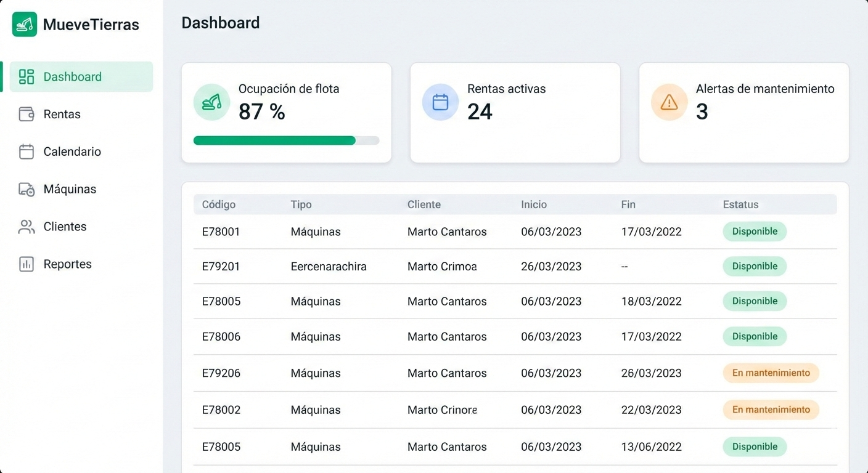Open the Reportes section
Viewport: 868px width, 473px height.
coord(67,264)
